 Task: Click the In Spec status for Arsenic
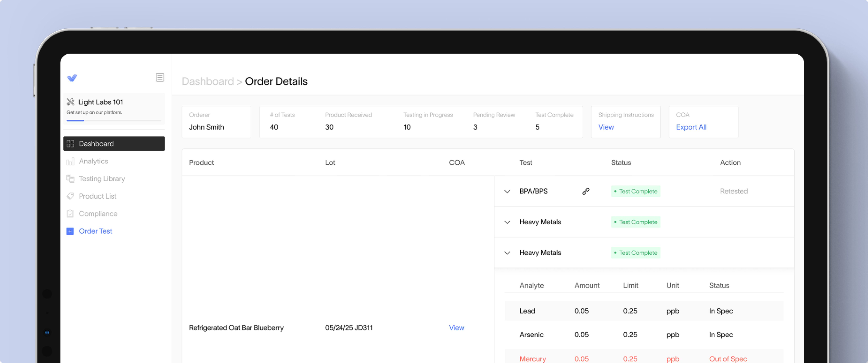tap(721, 335)
